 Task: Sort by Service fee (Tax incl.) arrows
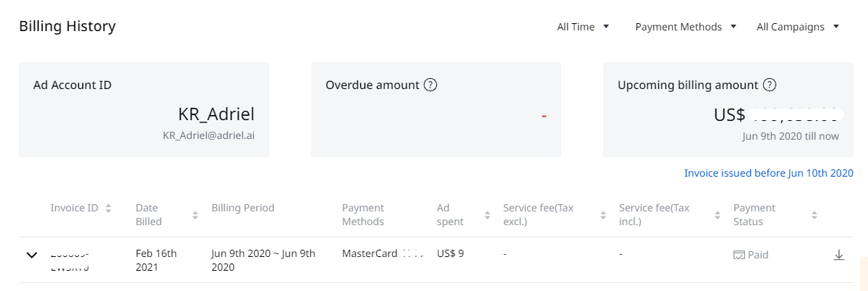click(718, 215)
